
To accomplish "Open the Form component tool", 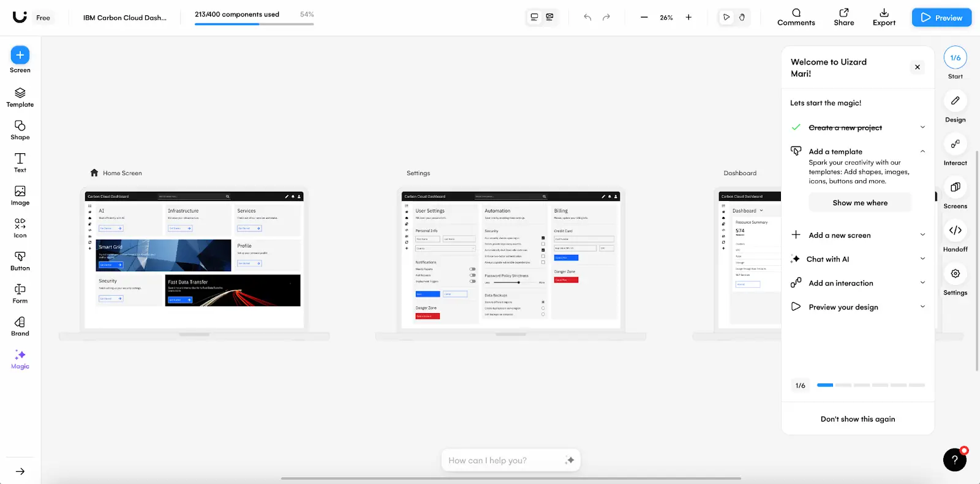I will (20, 293).
